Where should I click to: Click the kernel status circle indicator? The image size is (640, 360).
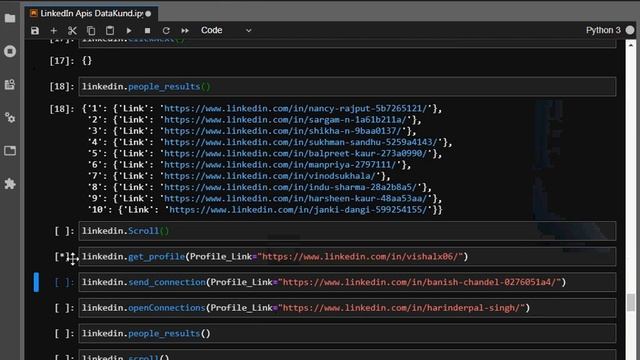coord(630,30)
